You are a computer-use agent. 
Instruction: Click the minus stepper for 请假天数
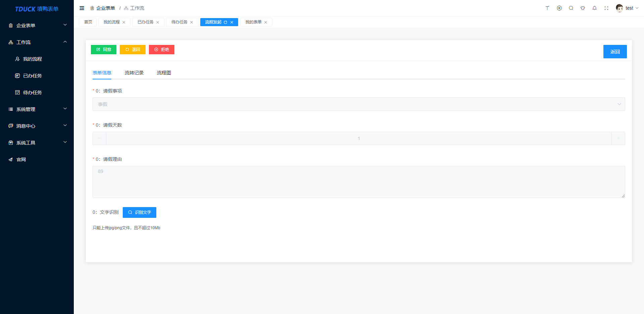(x=100, y=138)
